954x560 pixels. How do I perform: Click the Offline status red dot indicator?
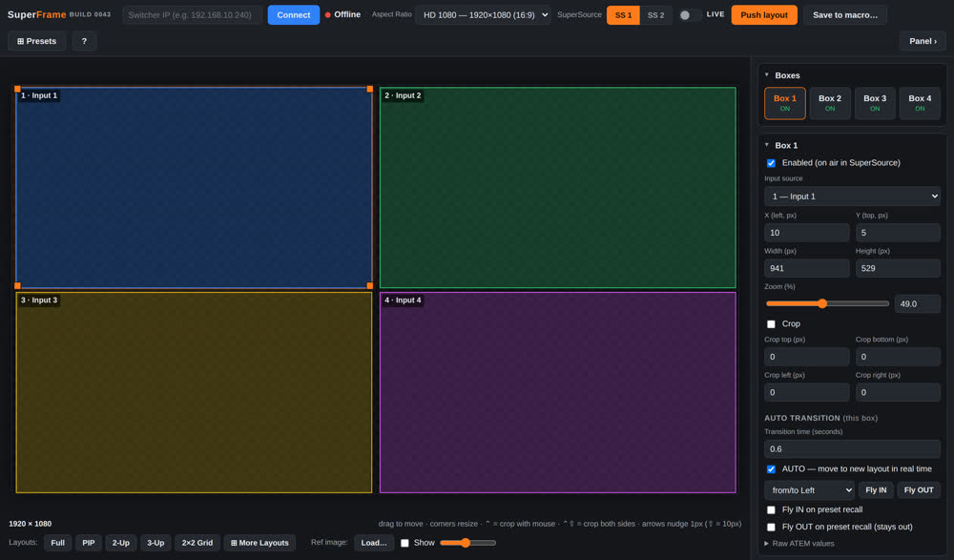point(328,14)
